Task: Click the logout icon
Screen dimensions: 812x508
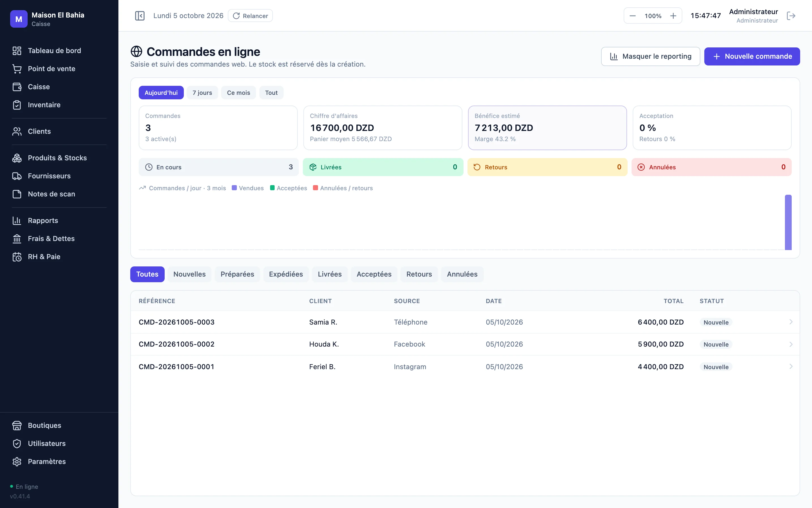Action: click(x=791, y=16)
